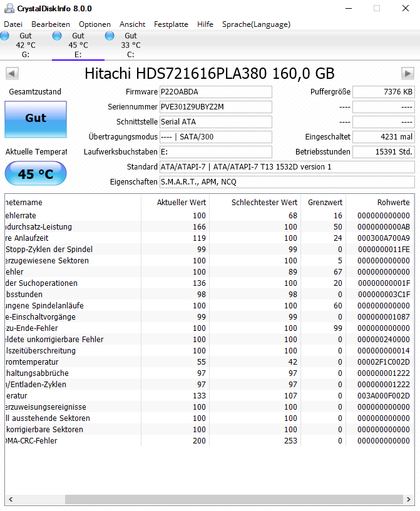Open the Optionen menu
The width and height of the screenshot is (420, 511).
[x=95, y=24]
